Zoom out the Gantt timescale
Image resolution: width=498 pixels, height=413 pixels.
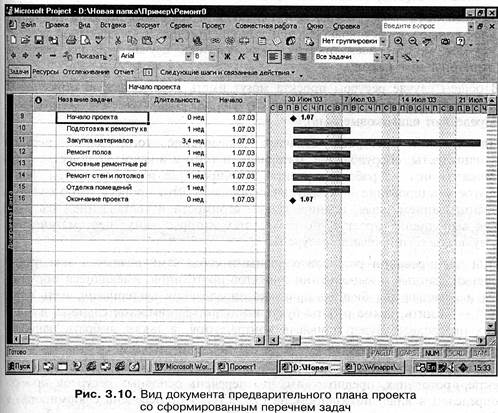point(413,41)
